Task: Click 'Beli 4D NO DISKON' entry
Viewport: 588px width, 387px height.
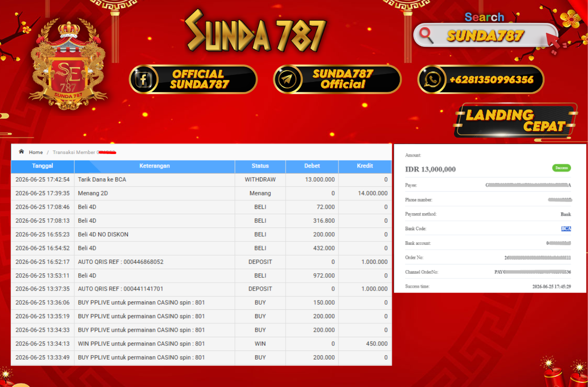Action: point(103,234)
